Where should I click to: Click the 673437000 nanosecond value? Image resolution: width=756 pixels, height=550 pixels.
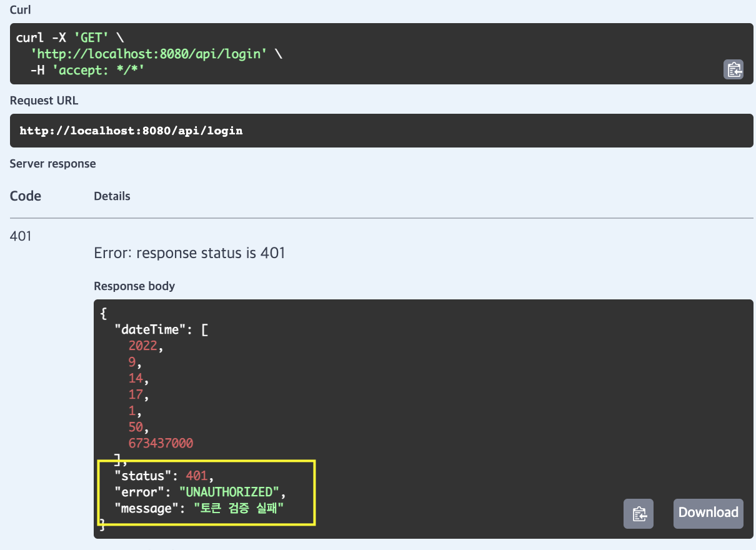pyautogui.click(x=161, y=443)
